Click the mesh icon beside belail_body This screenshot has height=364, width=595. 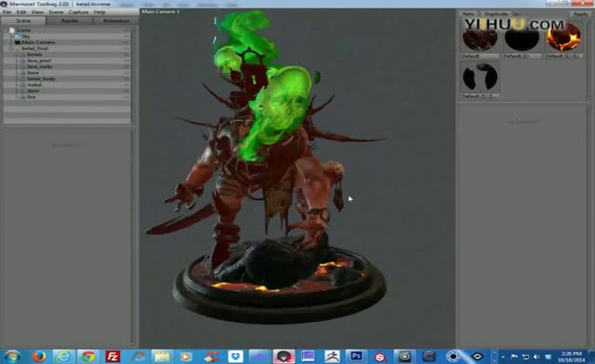pos(23,79)
